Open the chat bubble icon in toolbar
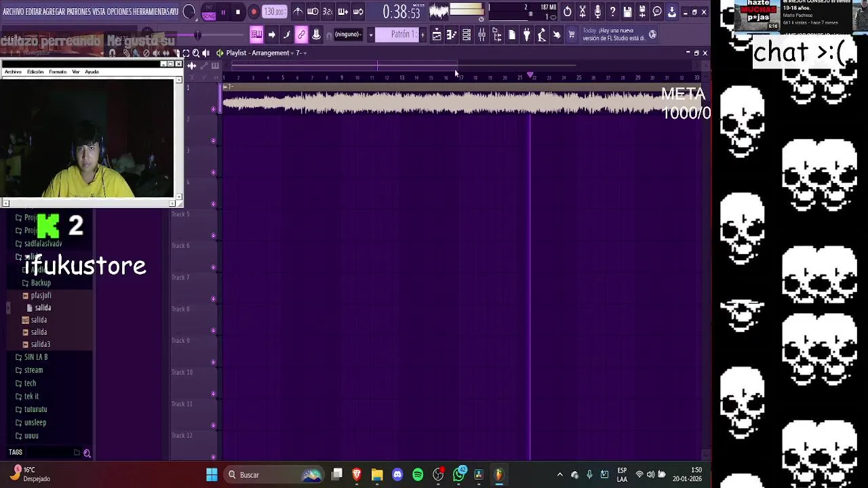Screen dimensions: 868x488 657,12
